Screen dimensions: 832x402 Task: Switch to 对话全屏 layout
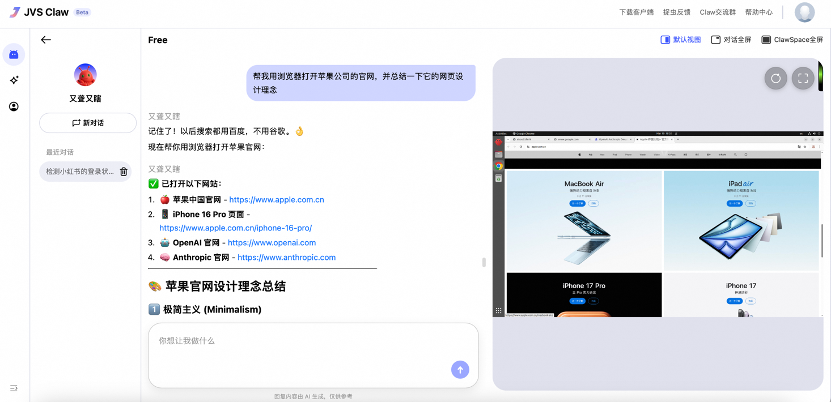click(x=731, y=40)
